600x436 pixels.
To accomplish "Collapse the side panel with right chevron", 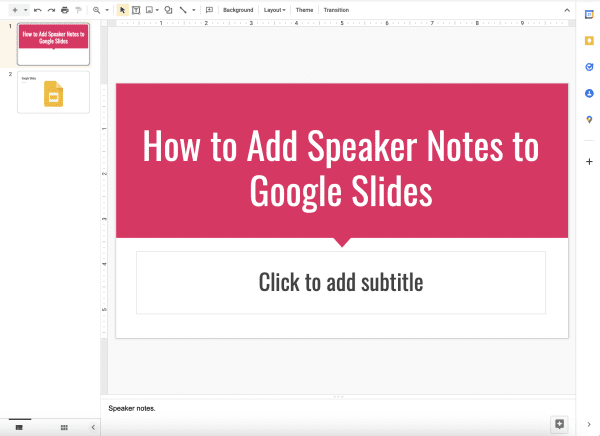I will [x=589, y=424].
